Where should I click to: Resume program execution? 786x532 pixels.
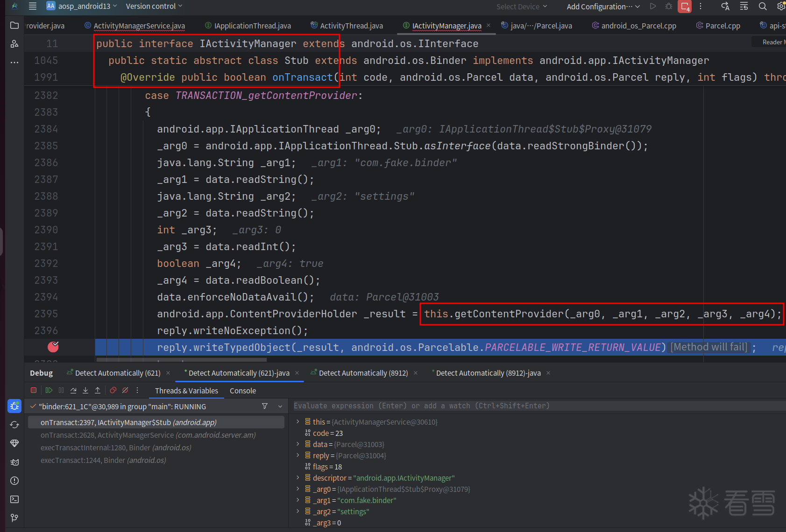(49, 390)
